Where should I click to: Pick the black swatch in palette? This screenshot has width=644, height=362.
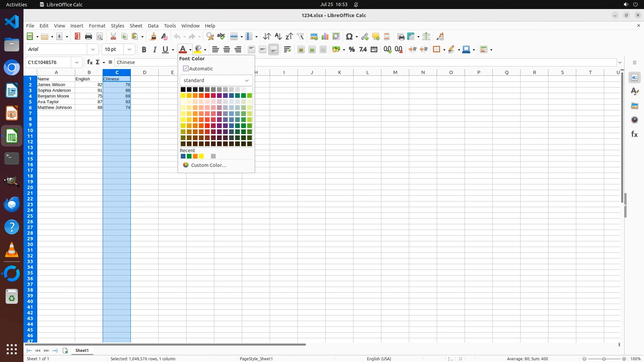[x=183, y=89]
